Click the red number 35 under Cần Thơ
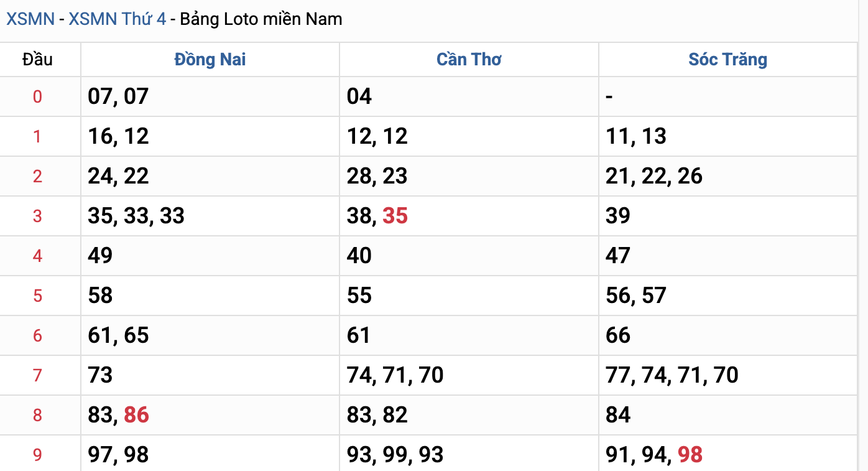 [395, 216]
